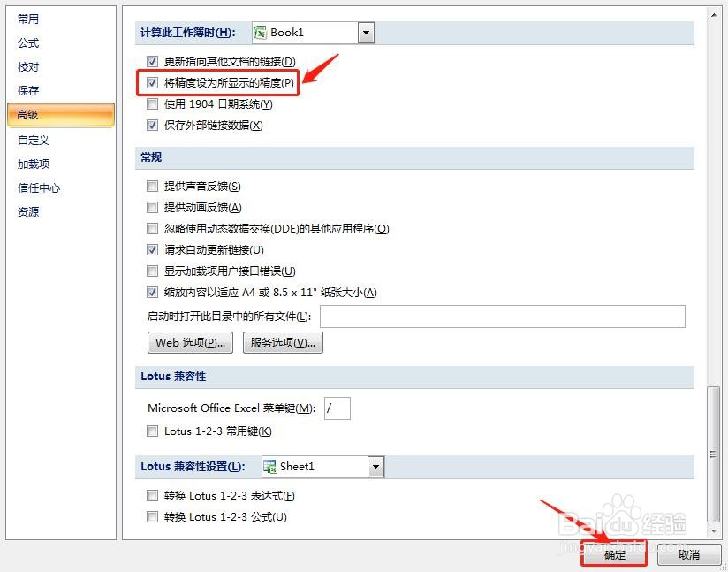Click the 常规 section header
Screen dimensions: 728x572
click(x=414, y=157)
